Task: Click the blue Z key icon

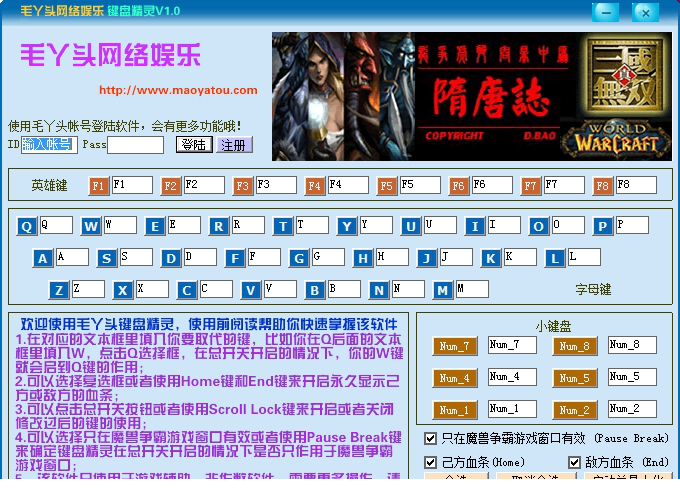Action: (x=59, y=290)
